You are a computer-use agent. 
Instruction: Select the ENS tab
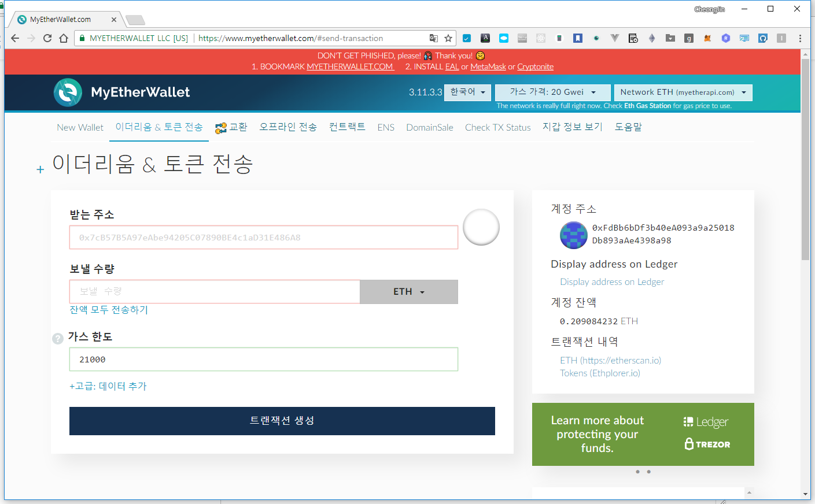coord(386,127)
